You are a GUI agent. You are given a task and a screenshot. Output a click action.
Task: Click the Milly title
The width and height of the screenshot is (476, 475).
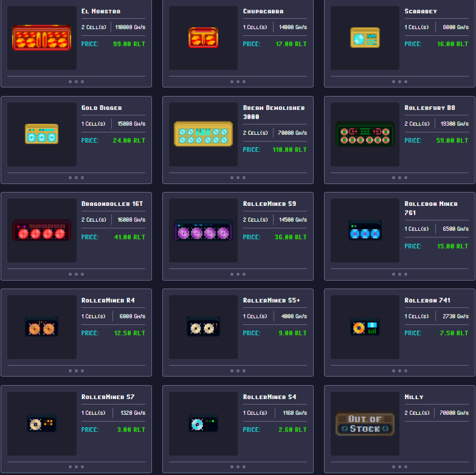(414, 397)
